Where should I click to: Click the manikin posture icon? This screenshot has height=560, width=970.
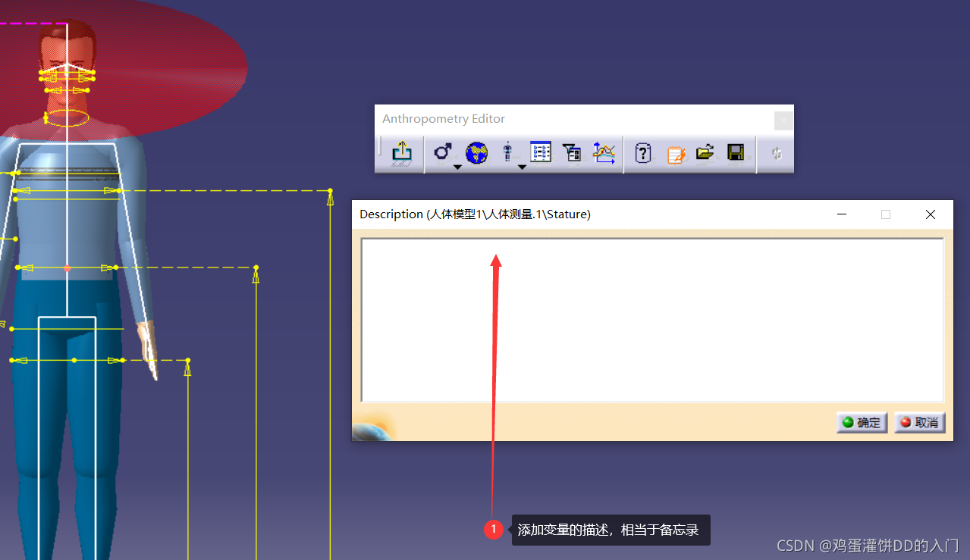click(507, 153)
